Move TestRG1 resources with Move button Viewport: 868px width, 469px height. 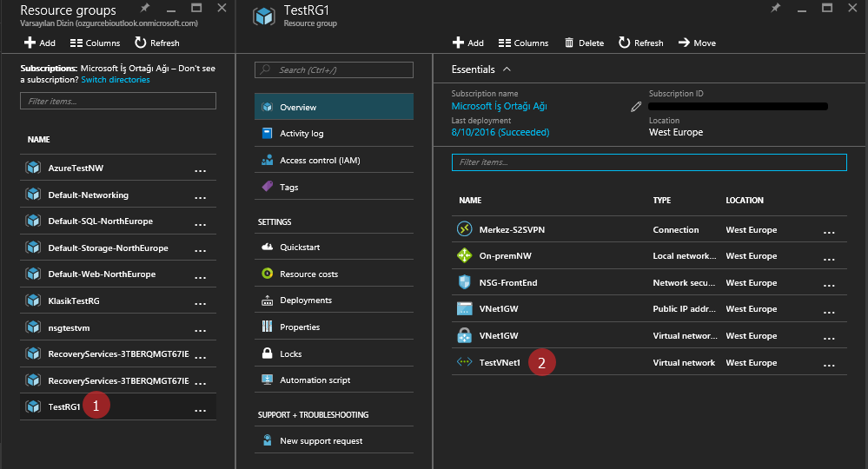[x=697, y=43]
